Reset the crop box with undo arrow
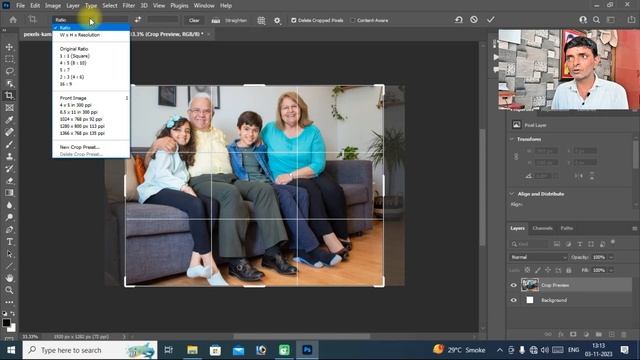This screenshot has height=360, width=640. coord(459,20)
